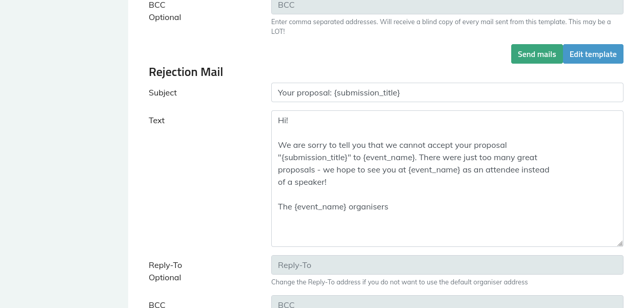Click the BCC label above Rejection Mail heading
Image resolution: width=644 pixels, height=308 pixels.
click(x=157, y=5)
